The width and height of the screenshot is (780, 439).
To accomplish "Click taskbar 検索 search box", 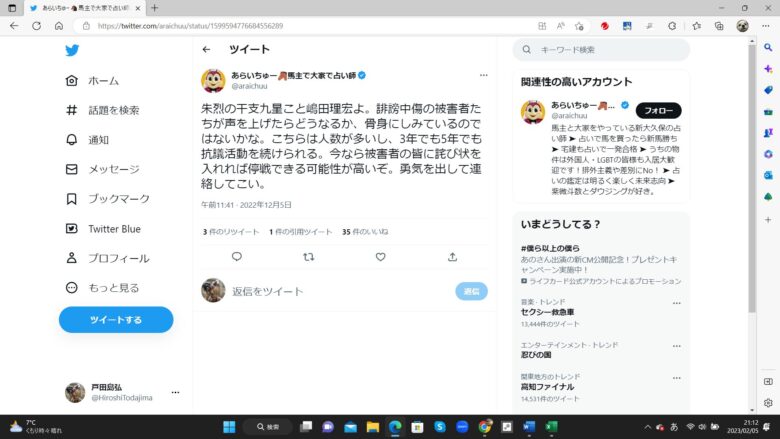I will click(x=268, y=427).
